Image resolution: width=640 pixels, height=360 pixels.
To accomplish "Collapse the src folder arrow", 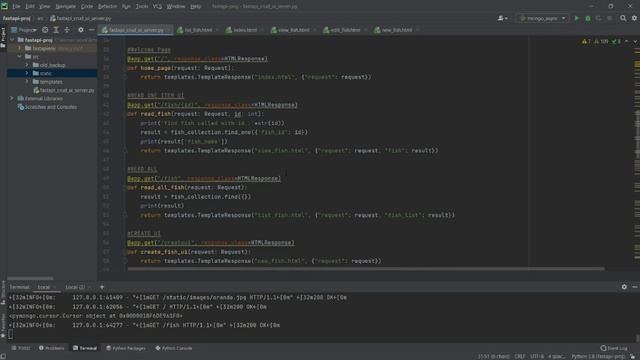I will tap(20, 57).
